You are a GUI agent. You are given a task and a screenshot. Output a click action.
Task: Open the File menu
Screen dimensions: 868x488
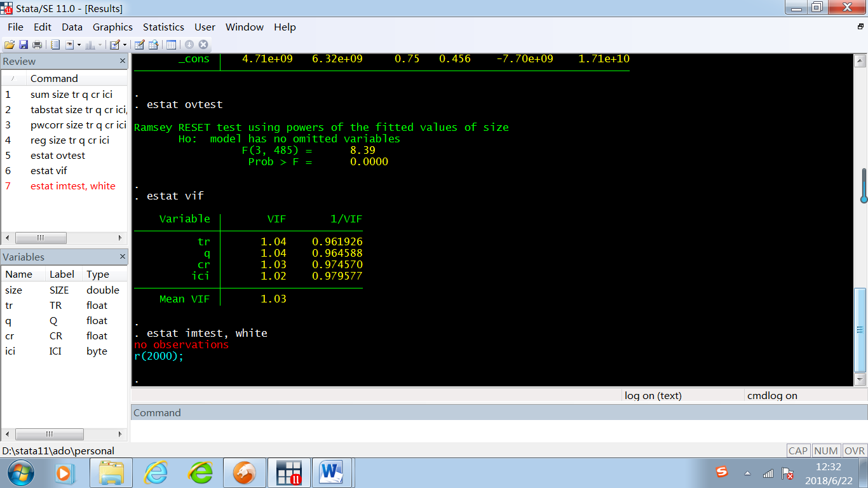coord(15,27)
